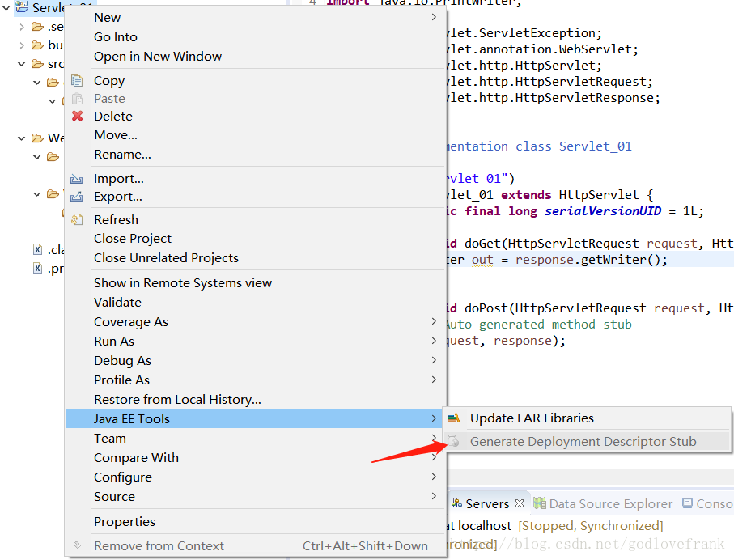Click the bu folder icon in tree
The image size is (734, 560).
[x=37, y=45]
